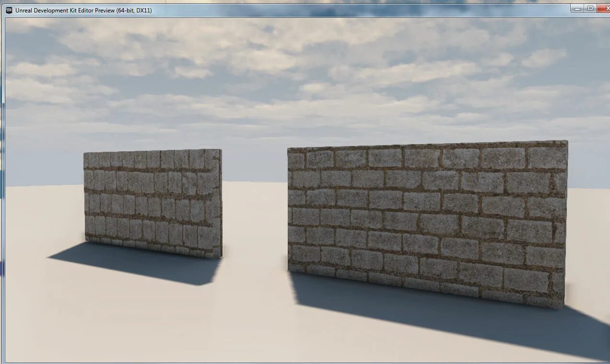
Task: Minimize the Editor Preview window
Action: pos(577,8)
